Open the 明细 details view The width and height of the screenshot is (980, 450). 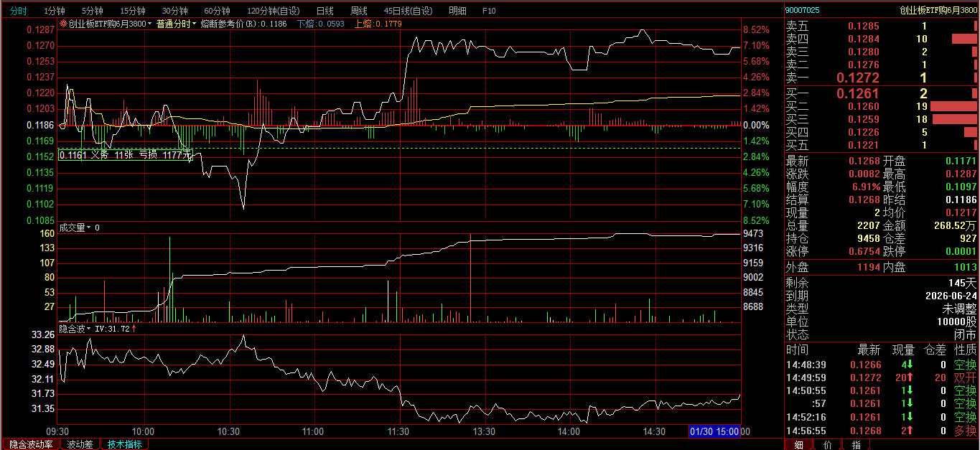pos(457,11)
